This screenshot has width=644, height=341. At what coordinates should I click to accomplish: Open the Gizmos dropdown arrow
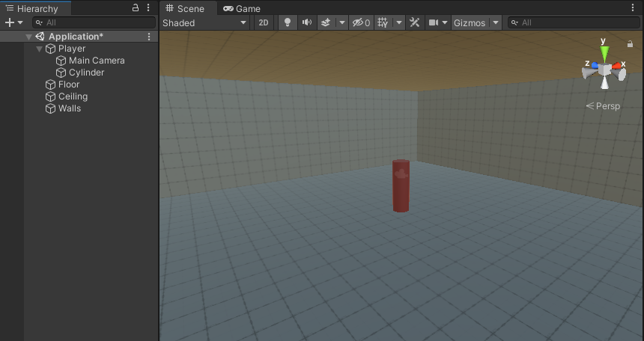[496, 22]
